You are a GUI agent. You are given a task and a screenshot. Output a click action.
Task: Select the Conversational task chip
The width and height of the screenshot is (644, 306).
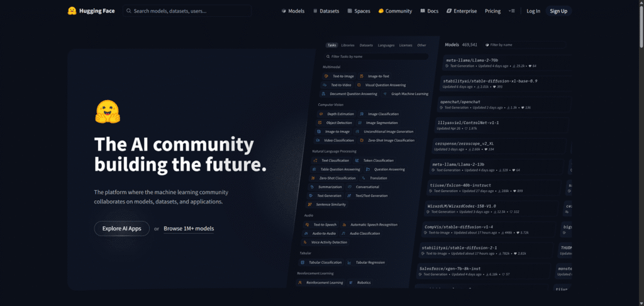pos(364,187)
